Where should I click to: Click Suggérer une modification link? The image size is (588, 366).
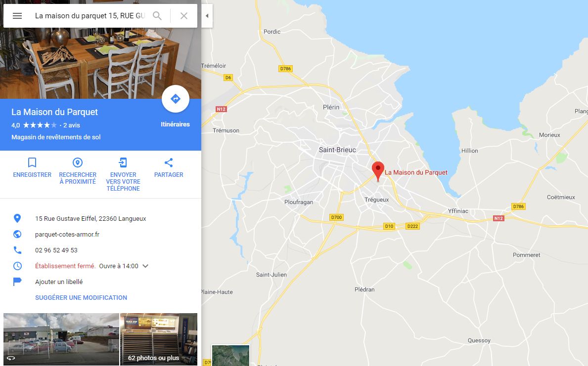tap(81, 297)
